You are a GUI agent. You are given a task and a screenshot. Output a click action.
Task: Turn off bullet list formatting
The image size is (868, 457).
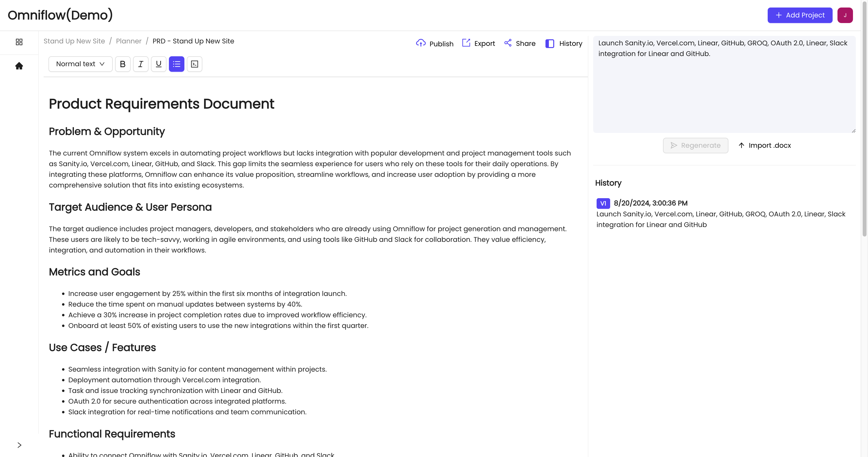[177, 64]
